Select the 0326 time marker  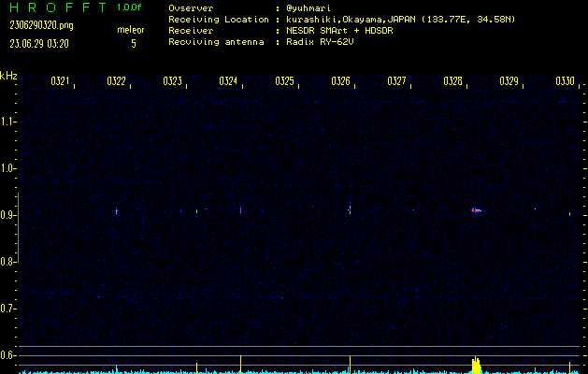point(341,81)
